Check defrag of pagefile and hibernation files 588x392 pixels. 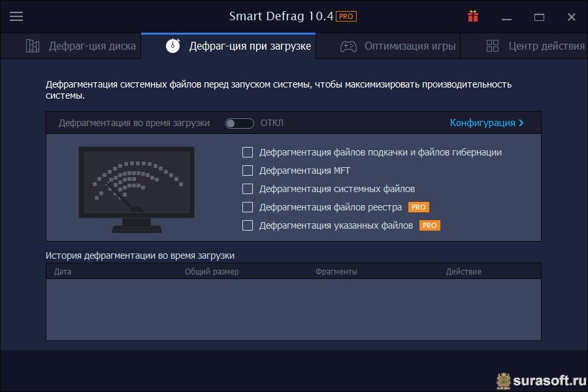click(x=248, y=152)
